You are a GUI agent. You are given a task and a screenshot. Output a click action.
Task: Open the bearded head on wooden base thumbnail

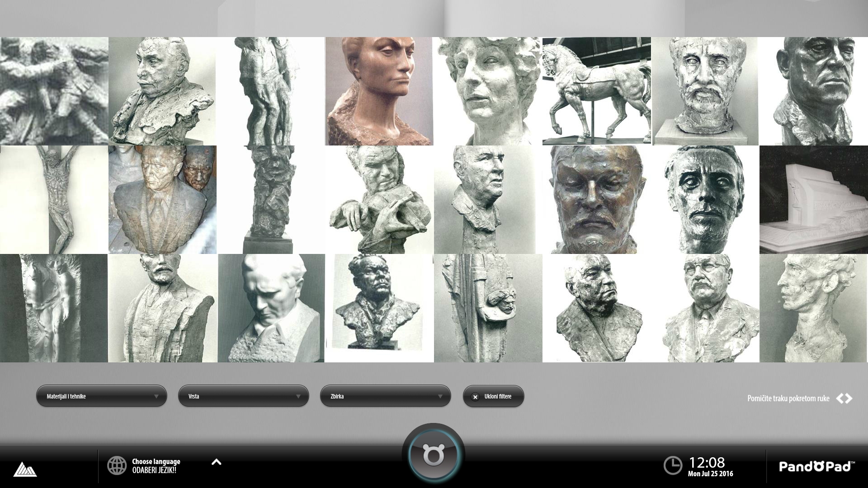pyautogui.click(x=705, y=91)
